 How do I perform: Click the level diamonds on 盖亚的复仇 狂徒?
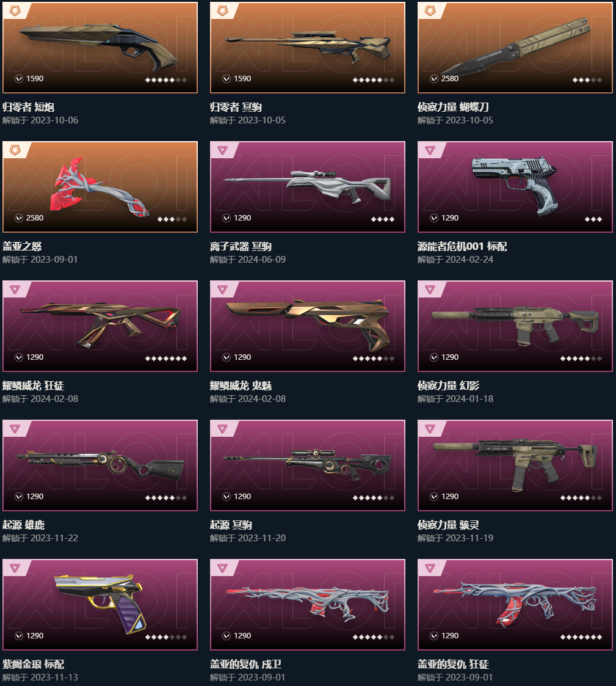click(581, 637)
